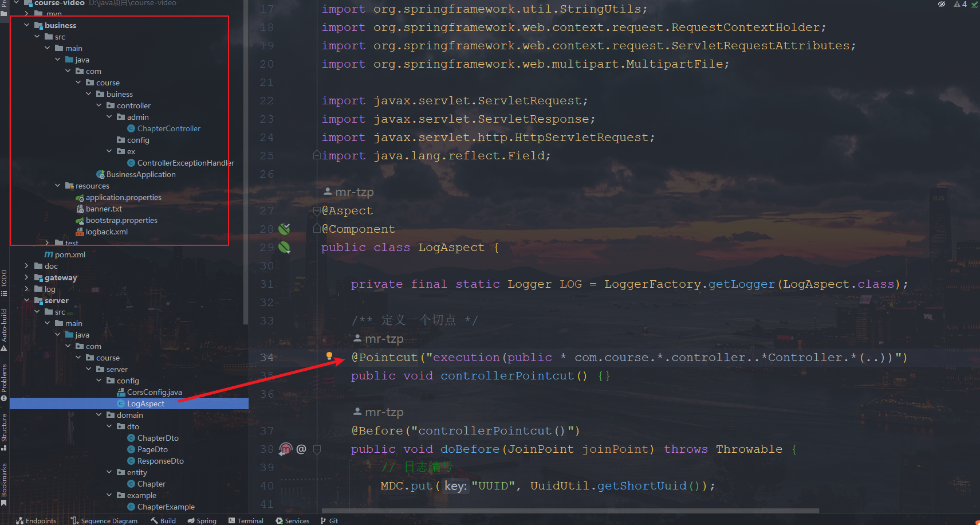
Task: Select the ControllerExceptionHandler class icon
Action: (131, 163)
